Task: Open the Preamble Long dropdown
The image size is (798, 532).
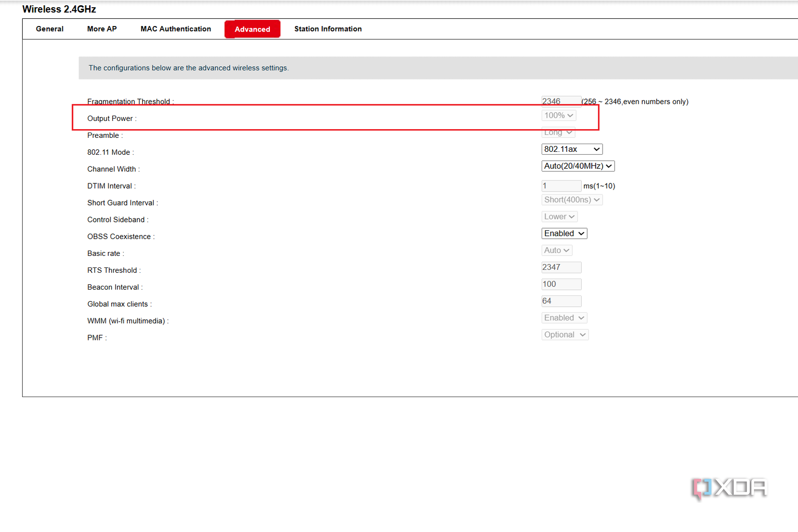Action: click(x=558, y=133)
